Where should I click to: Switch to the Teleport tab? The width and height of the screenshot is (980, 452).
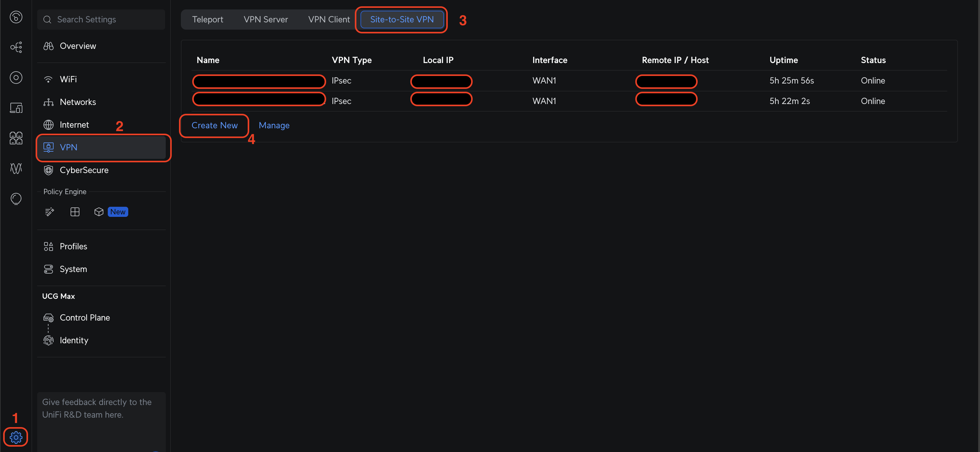tap(207, 20)
